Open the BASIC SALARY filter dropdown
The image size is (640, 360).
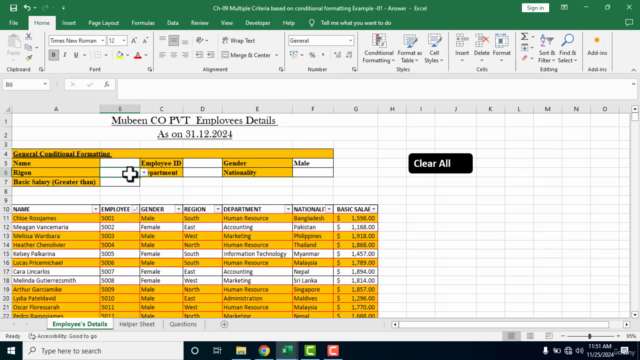tap(373, 209)
